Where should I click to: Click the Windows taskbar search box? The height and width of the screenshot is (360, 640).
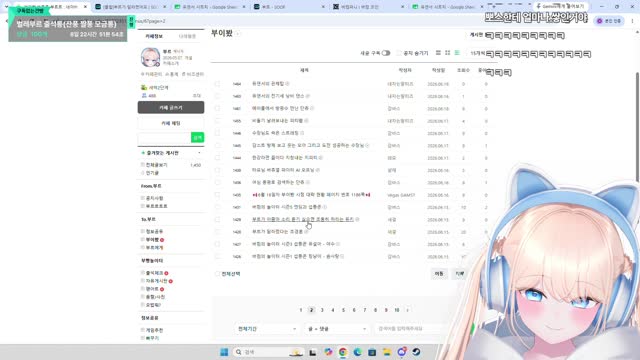pyautogui.click(x=268, y=352)
